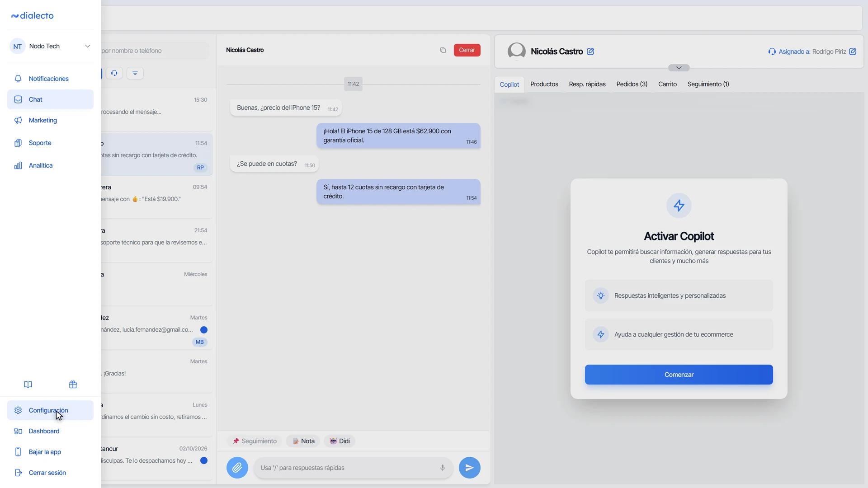Expand the Nodo Tech workspace dropdown
The width and height of the screenshot is (868, 488).
pos(50,46)
